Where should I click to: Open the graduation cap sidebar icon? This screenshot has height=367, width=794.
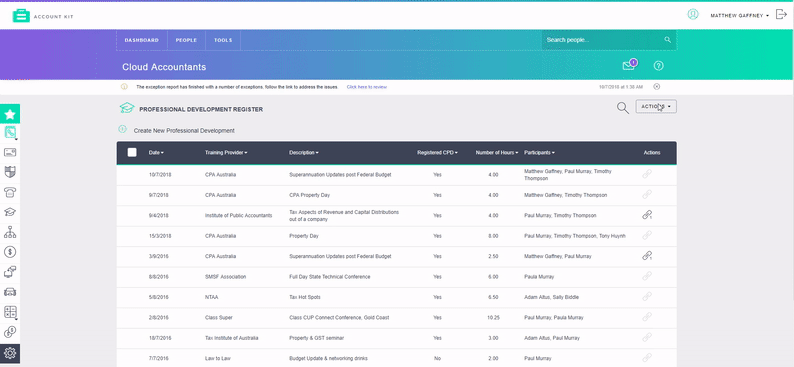click(10, 212)
